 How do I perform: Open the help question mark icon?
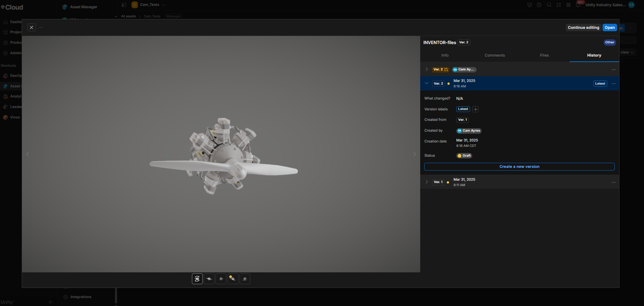(x=539, y=5)
